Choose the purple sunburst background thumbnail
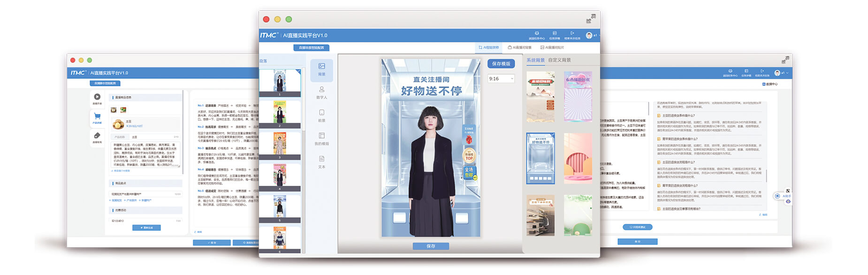 click(x=578, y=97)
